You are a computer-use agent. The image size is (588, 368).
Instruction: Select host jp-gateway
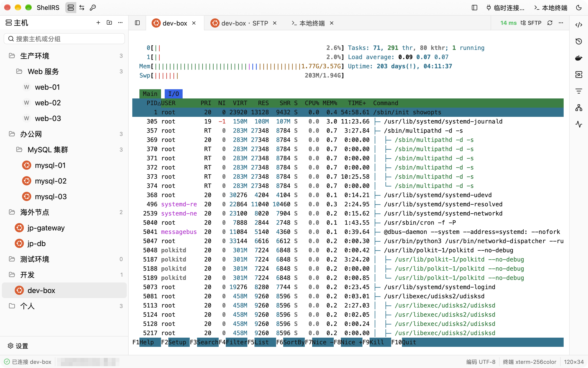tap(64, 228)
